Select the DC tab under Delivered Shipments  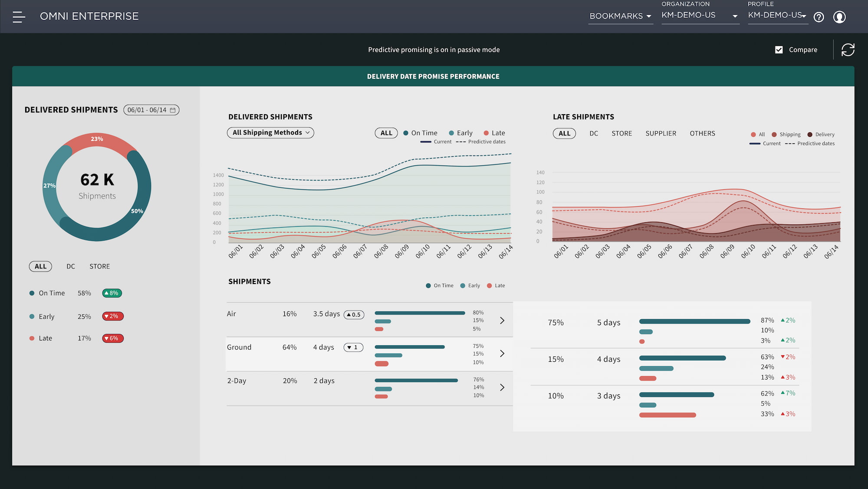click(x=70, y=266)
